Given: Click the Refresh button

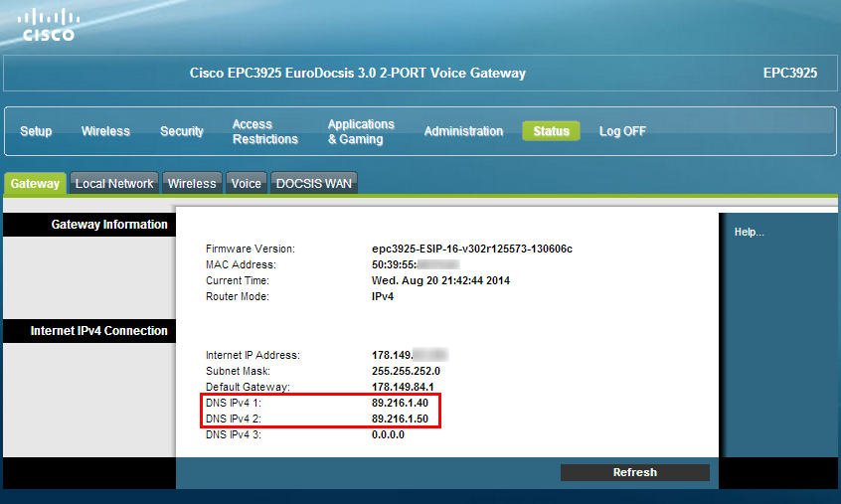Looking at the screenshot, I should (635, 472).
